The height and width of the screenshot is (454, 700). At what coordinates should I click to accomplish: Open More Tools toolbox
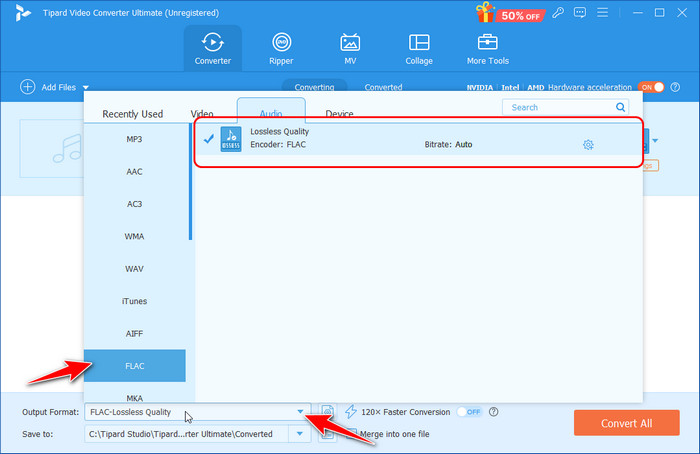[488, 48]
